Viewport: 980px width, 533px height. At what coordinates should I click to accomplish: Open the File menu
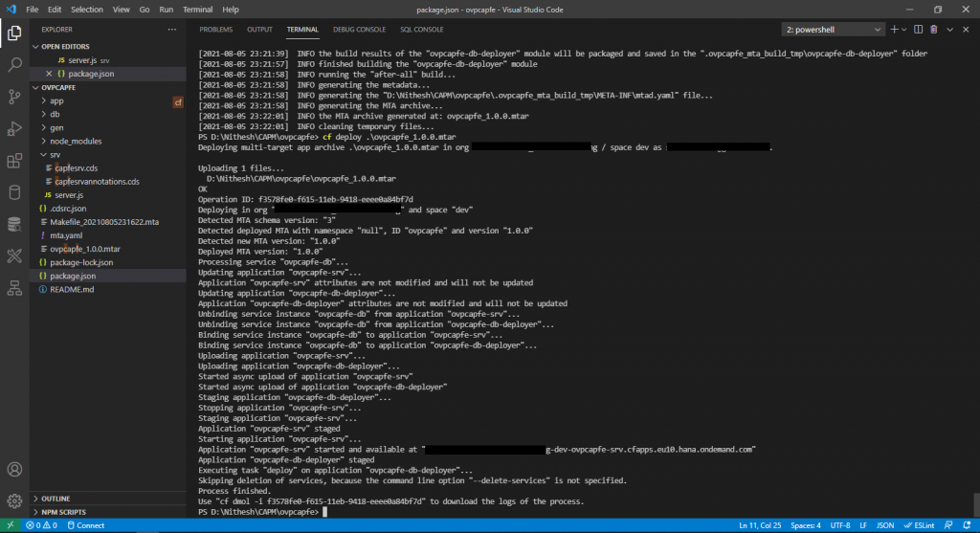pyautogui.click(x=32, y=10)
